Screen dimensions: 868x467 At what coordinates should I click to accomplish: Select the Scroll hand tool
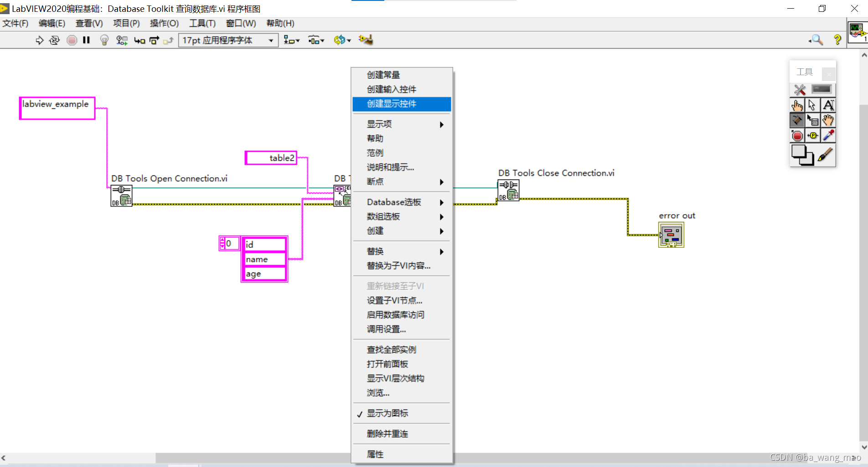pos(828,119)
